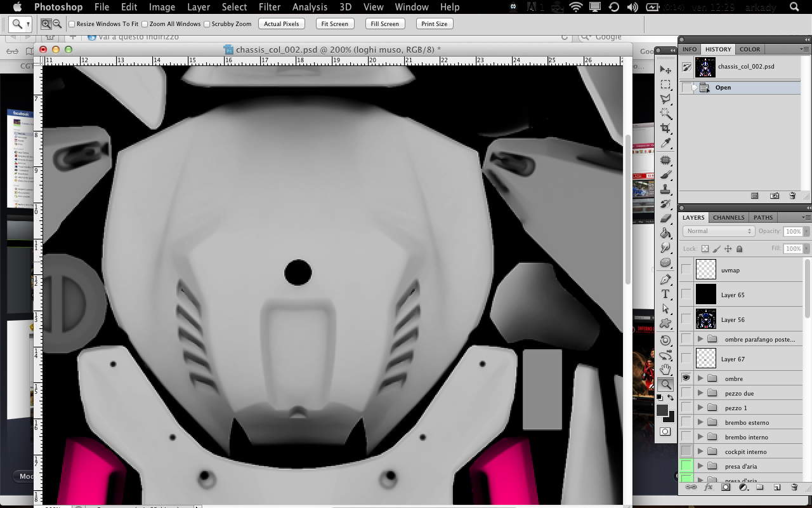Select the Clone Stamp tool
This screenshot has width=812, height=508.
[665, 189]
